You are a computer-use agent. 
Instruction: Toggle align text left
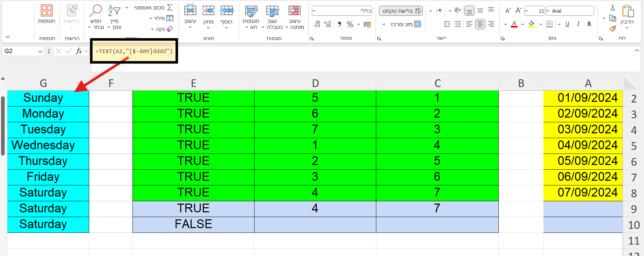point(469,24)
